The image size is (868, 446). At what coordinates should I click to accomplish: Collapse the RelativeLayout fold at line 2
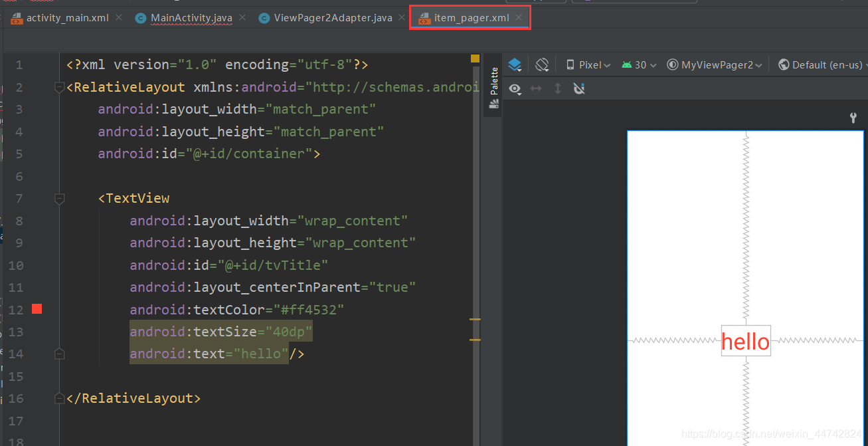(x=59, y=87)
